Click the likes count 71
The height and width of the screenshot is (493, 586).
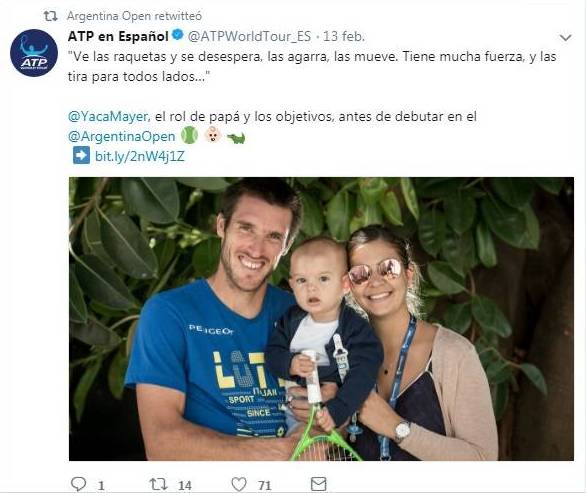click(x=265, y=486)
